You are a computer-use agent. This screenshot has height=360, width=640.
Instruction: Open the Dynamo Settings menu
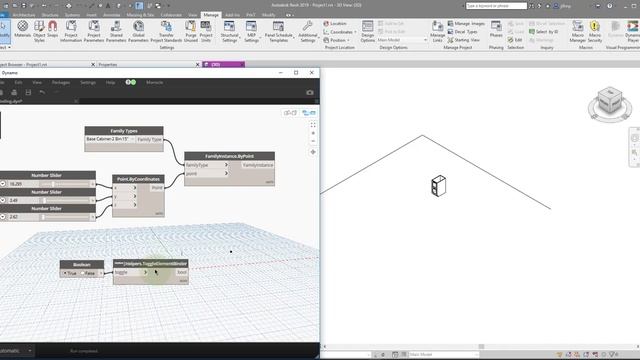(88, 82)
